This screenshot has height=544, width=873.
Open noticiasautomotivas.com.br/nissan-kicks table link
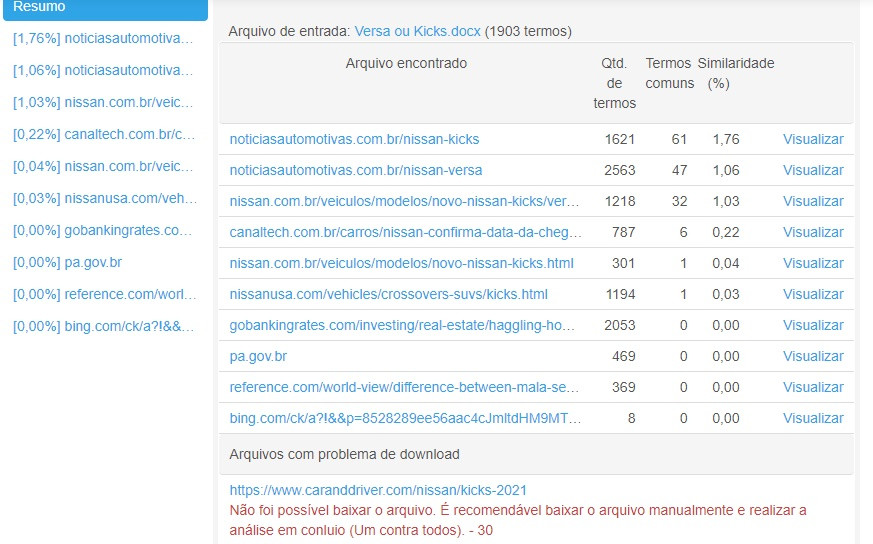coord(354,139)
